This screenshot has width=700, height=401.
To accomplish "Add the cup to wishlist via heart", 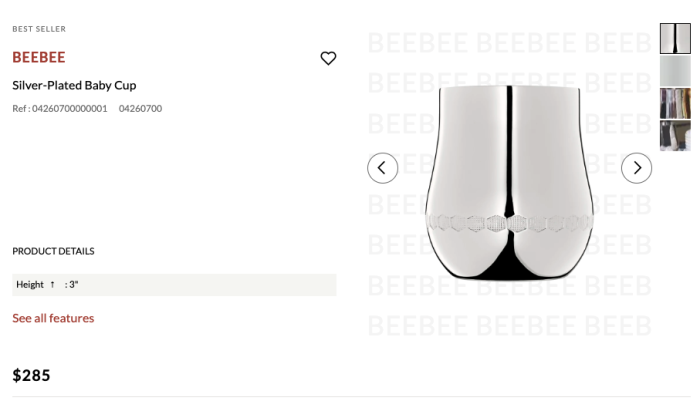I will (328, 58).
